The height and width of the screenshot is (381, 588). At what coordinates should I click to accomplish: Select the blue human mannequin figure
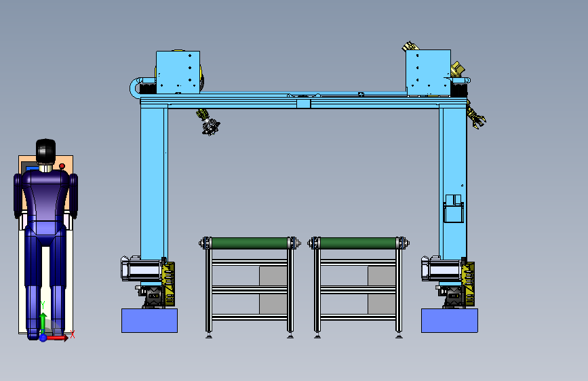(45, 240)
